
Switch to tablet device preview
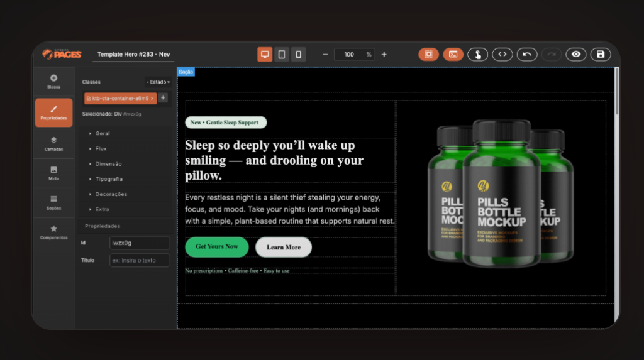pyautogui.click(x=282, y=55)
